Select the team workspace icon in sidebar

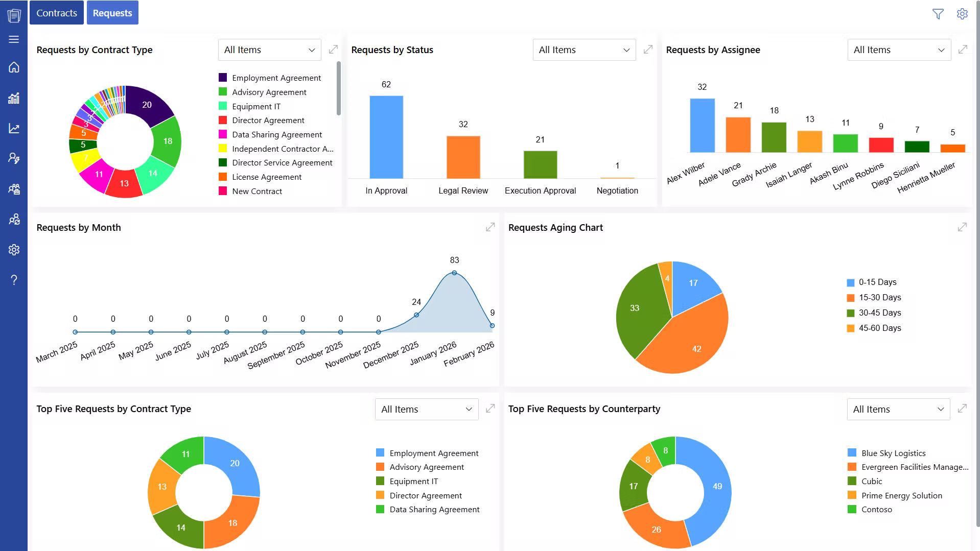(14, 189)
